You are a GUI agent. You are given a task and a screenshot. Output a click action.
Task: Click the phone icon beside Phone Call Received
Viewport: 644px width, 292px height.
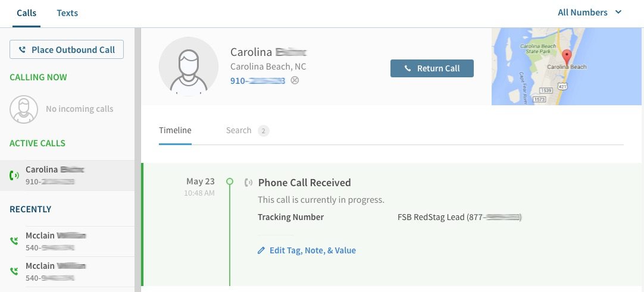point(248,183)
